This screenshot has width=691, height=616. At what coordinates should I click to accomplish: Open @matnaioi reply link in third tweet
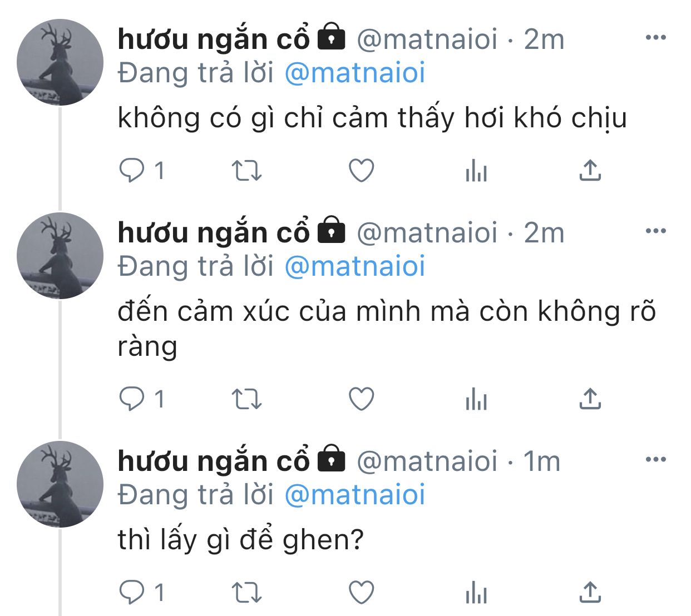tap(355, 495)
